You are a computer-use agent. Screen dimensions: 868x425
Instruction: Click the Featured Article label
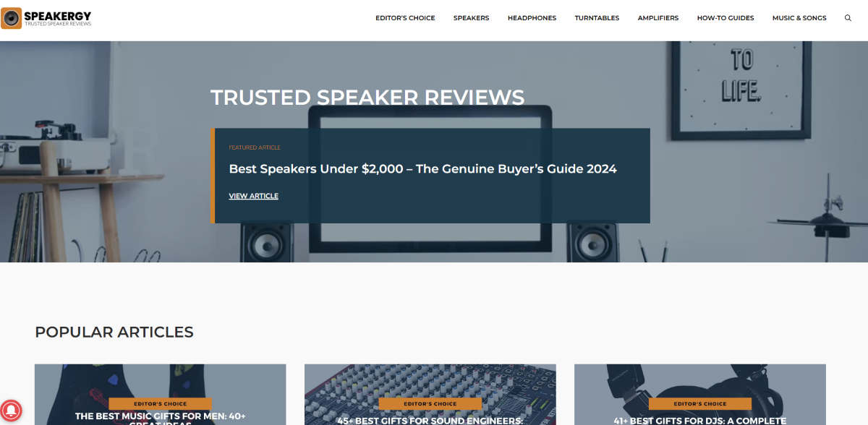coord(255,147)
